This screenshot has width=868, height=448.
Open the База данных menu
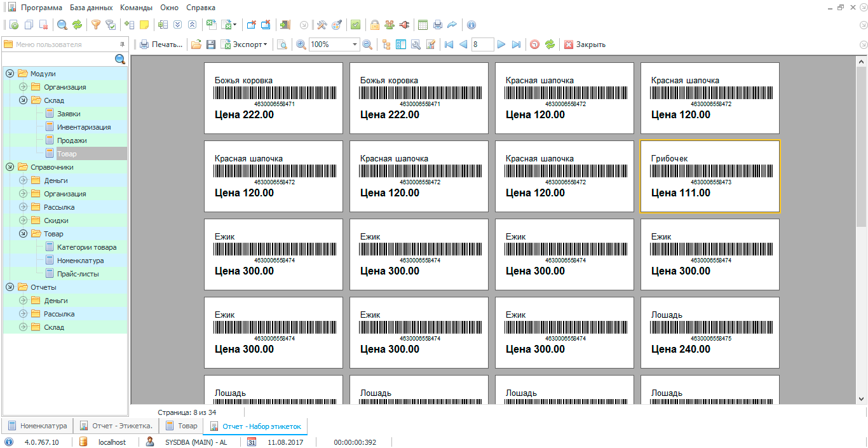point(92,8)
